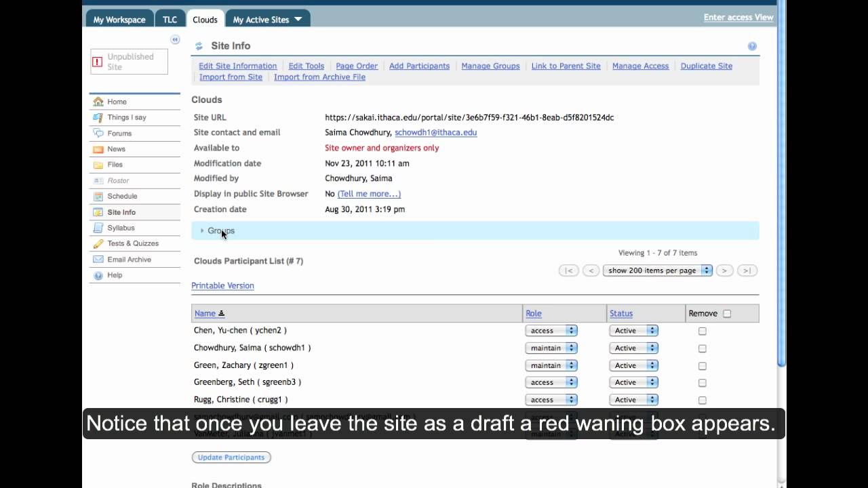Screen dimensions: 868x488
Task: Sort participants by Status column header
Action: [620, 314]
